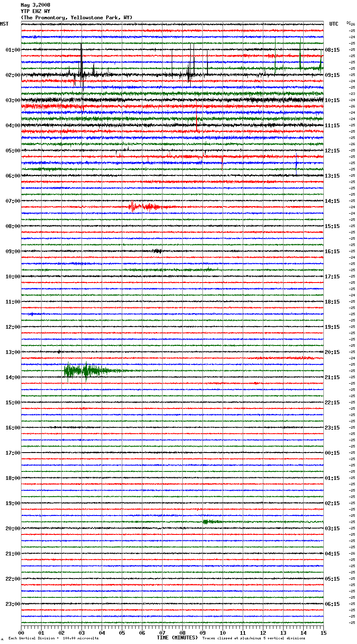Click the "04:15" UTC time label
Image resolution: width=357 pixels, height=644 pixels.
332,554
